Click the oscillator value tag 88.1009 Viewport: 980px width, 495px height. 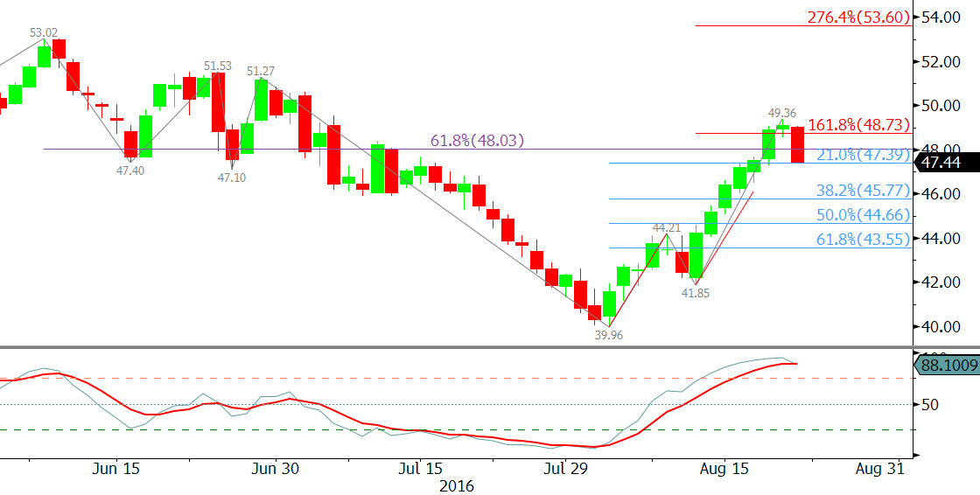(x=947, y=365)
